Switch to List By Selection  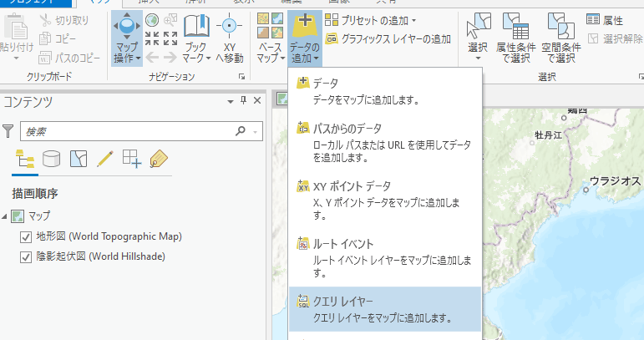(x=79, y=159)
